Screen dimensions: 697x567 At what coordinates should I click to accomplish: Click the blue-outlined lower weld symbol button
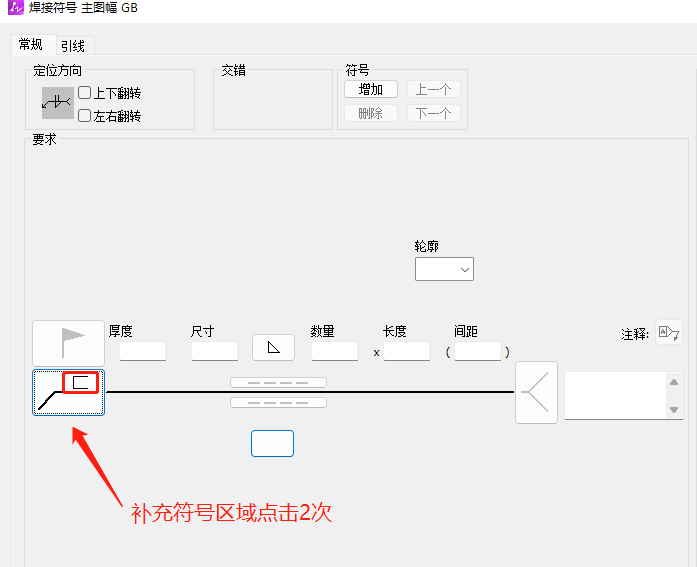(x=272, y=443)
